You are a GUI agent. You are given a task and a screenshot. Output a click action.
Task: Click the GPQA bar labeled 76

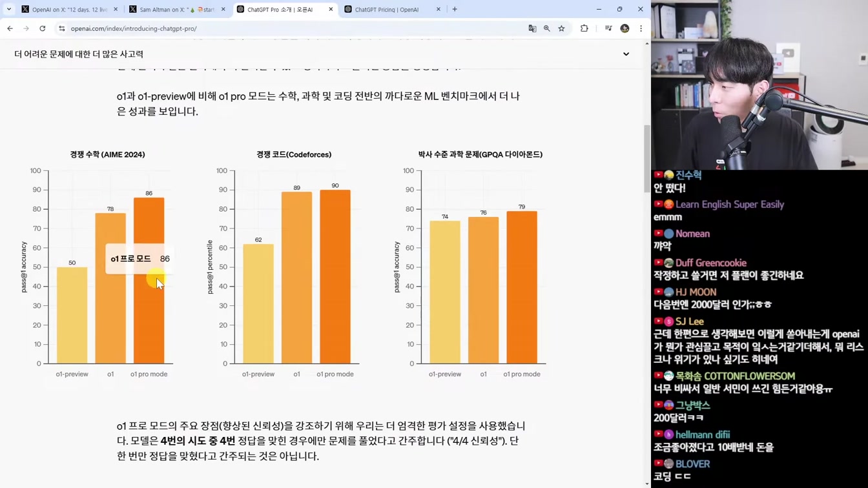click(484, 290)
